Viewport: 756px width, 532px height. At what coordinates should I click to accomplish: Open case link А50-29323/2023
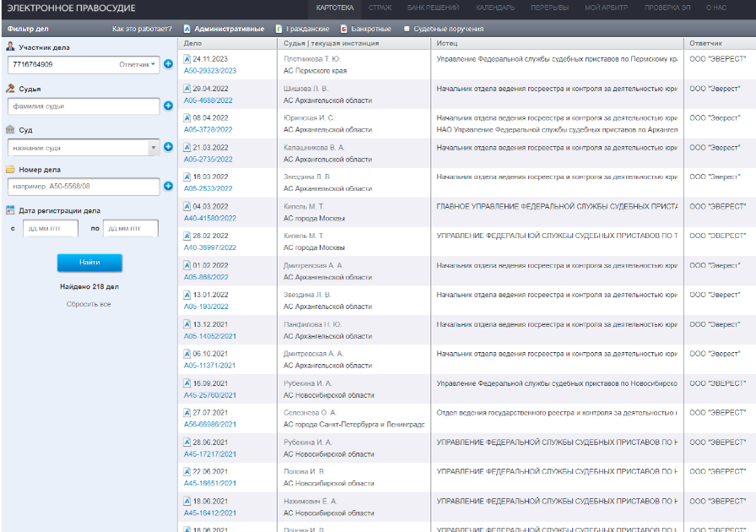click(210, 71)
